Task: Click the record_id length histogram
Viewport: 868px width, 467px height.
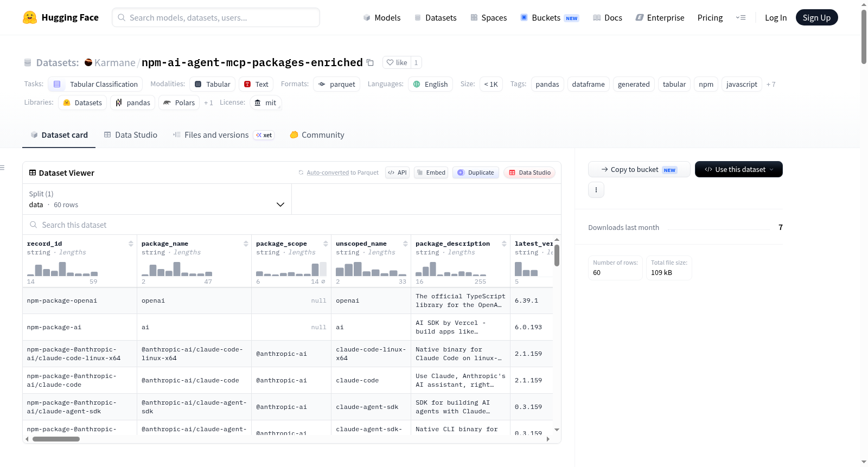Action: tap(62, 268)
